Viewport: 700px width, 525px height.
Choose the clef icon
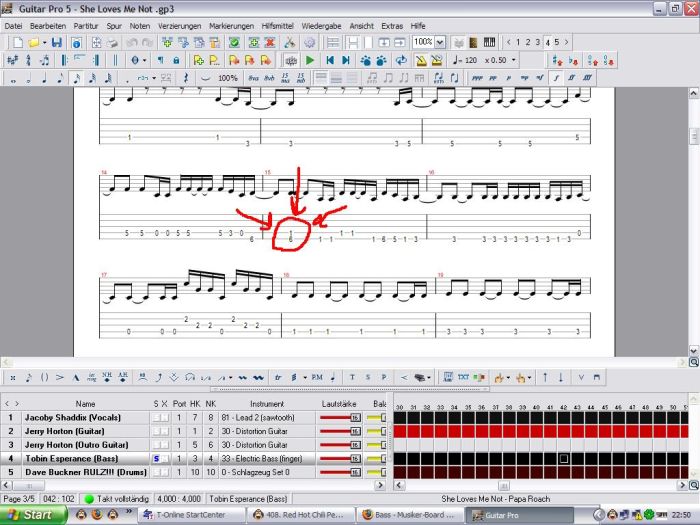pyautogui.click(x=28, y=60)
